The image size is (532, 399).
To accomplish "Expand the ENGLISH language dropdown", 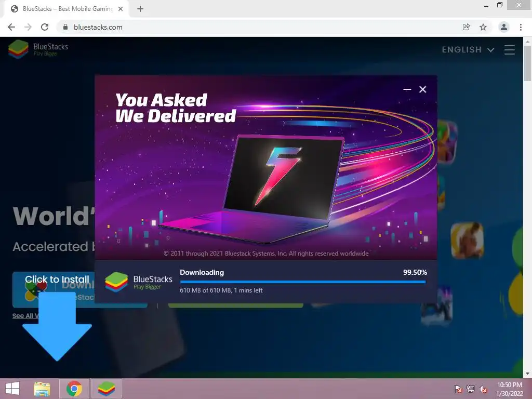I will click(x=468, y=50).
